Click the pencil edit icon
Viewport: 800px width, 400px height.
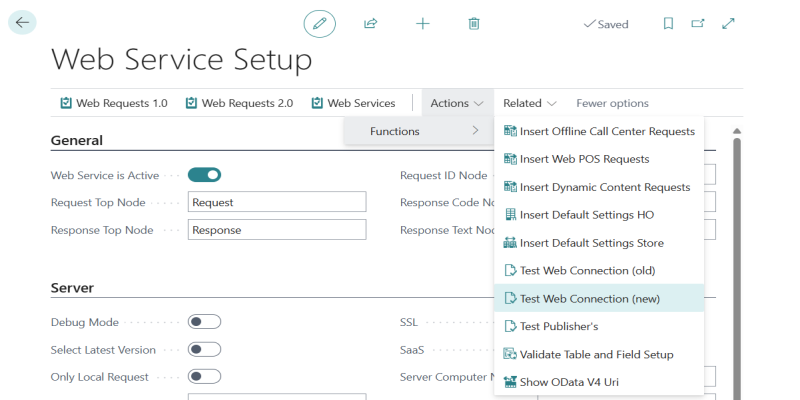coord(320,23)
